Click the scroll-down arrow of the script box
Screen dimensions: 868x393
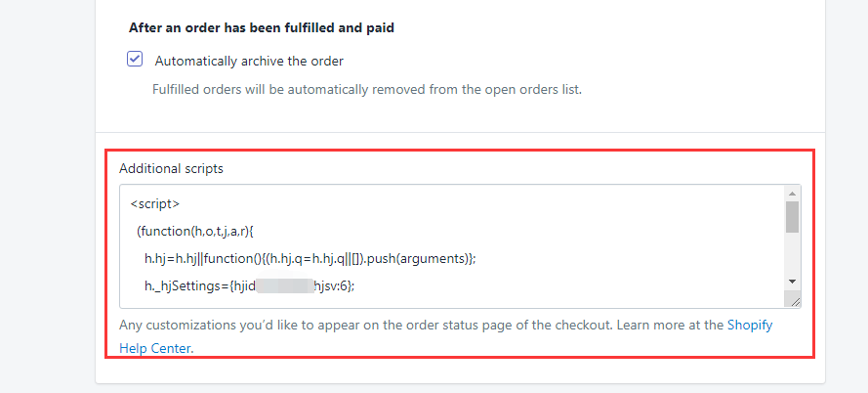click(792, 282)
